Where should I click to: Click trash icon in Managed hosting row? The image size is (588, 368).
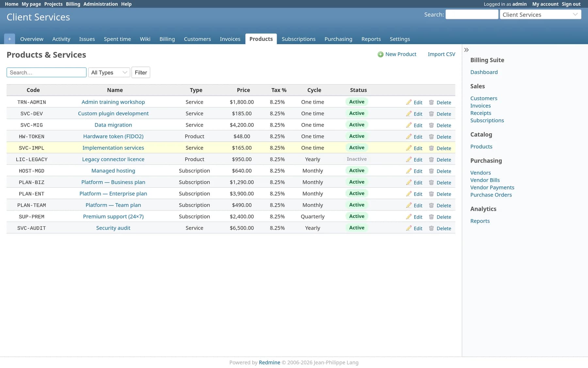(x=431, y=171)
